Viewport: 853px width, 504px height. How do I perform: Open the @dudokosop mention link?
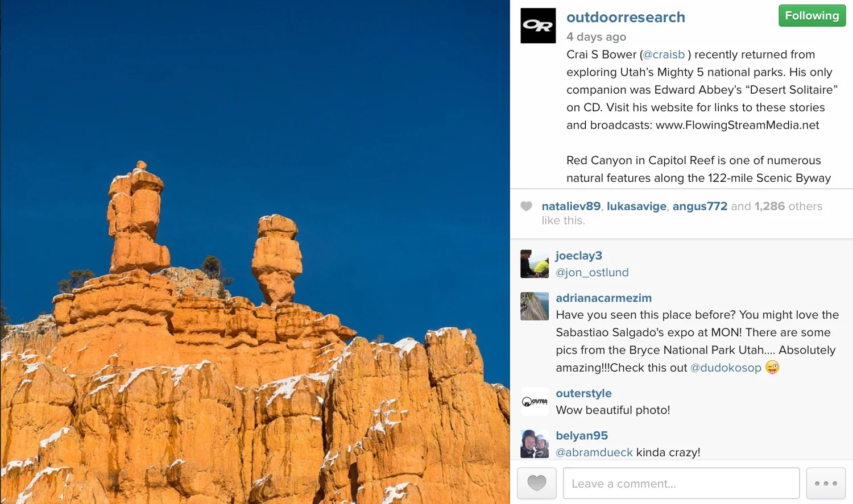[726, 368]
